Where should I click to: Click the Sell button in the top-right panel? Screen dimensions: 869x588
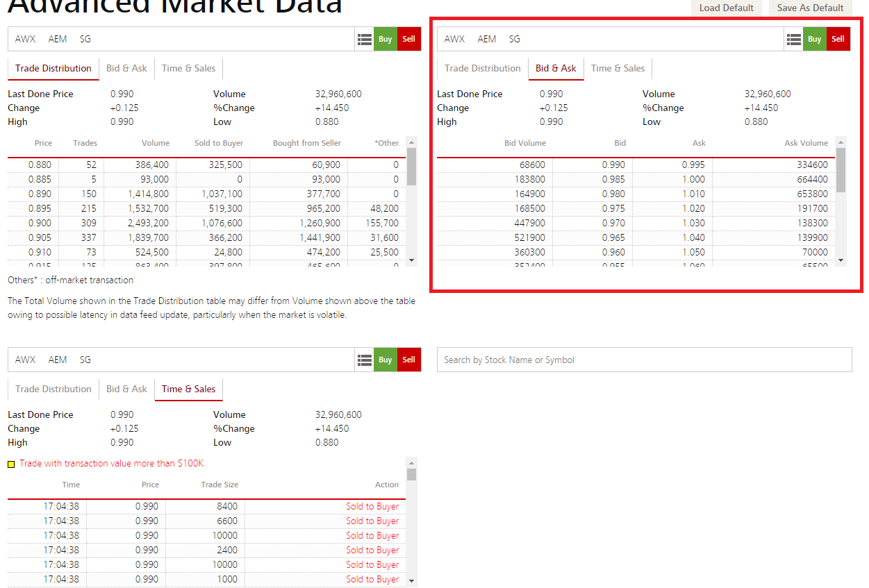[x=838, y=39]
